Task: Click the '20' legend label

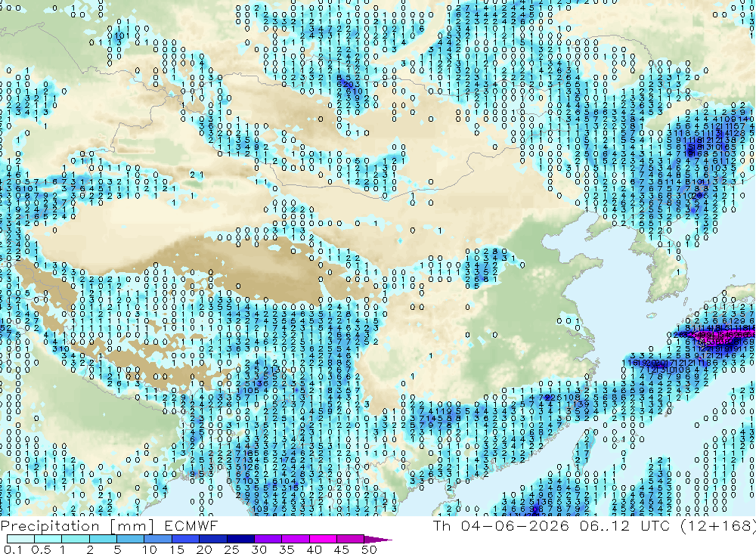Action: pyautogui.click(x=204, y=549)
